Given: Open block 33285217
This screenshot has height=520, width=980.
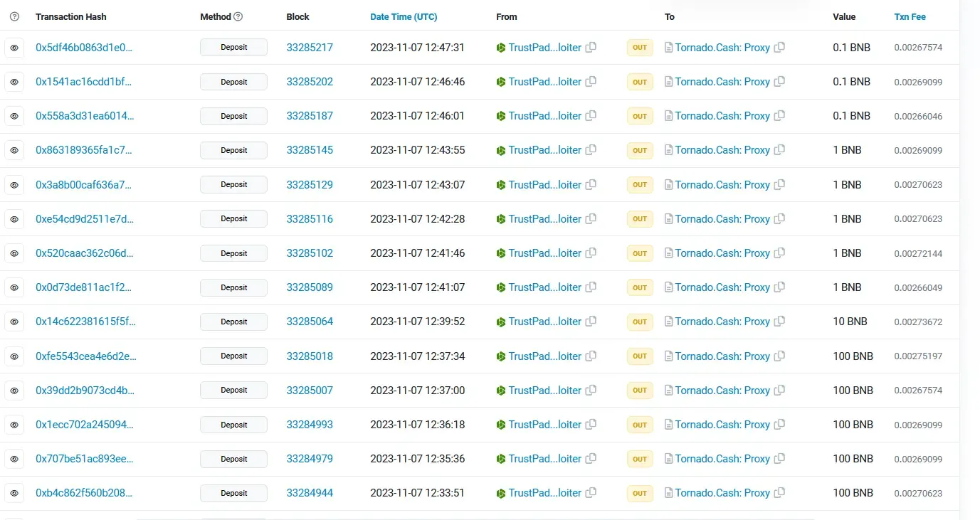Looking at the screenshot, I should point(310,48).
